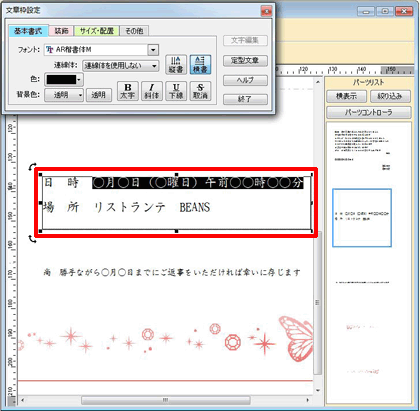
Task: Click 終了 to close the dialog
Action: click(245, 99)
